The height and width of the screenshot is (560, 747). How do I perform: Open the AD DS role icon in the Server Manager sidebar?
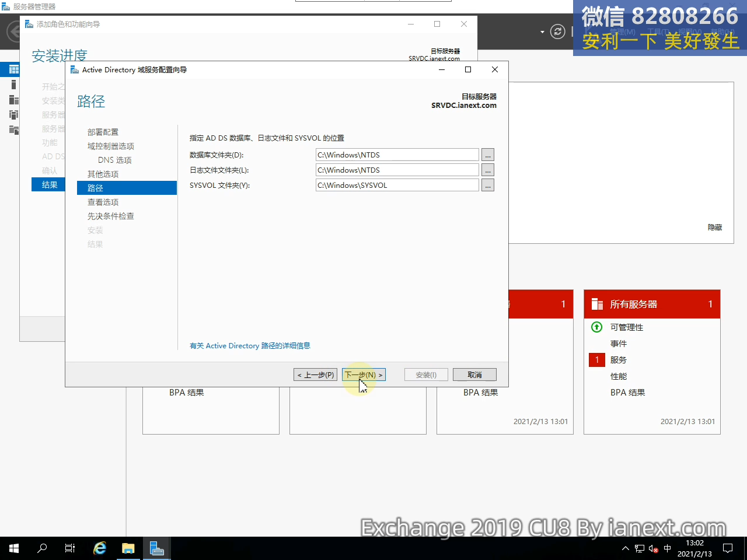pyautogui.click(x=13, y=115)
